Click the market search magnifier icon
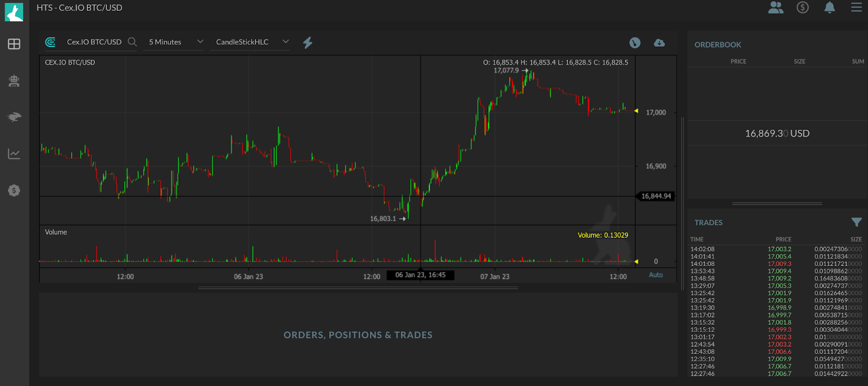The width and height of the screenshot is (868, 386). coord(132,42)
